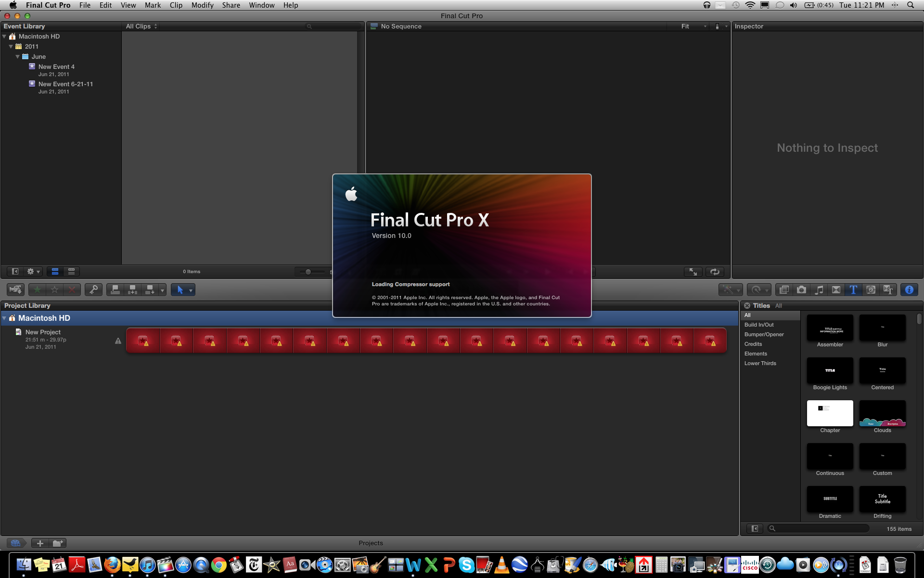Open the Import from Camera window
The image size is (924, 578).
(x=15, y=289)
